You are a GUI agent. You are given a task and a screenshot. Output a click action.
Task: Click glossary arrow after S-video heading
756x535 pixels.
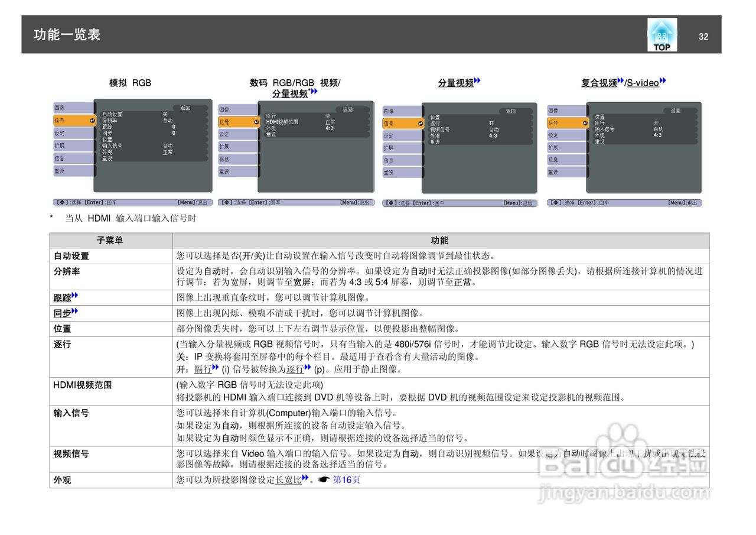(x=663, y=81)
